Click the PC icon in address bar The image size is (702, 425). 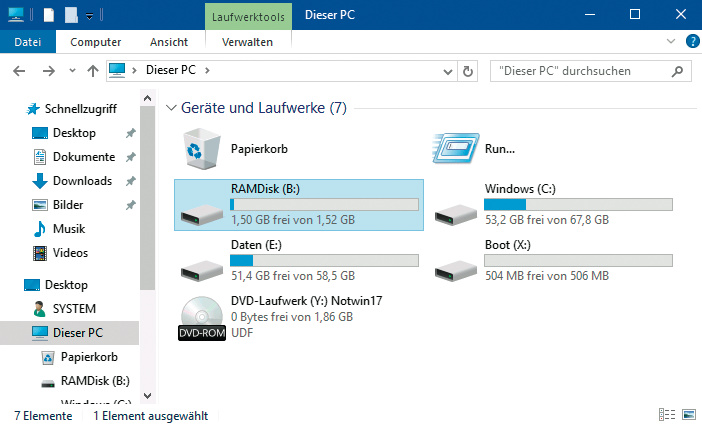coord(117,71)
